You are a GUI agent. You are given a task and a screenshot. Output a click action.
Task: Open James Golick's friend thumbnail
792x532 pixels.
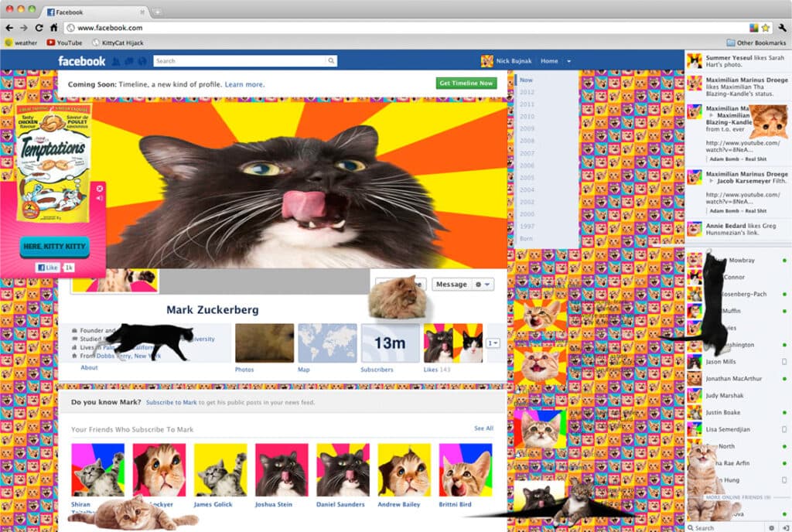point(220,470)
